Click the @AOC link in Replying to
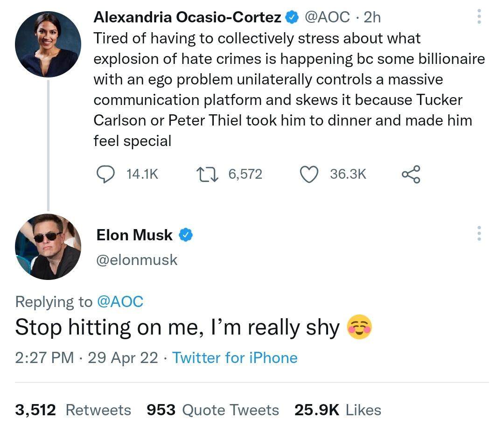 tap(120, 302)
